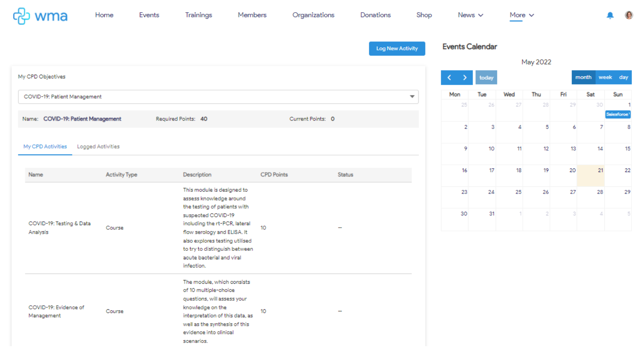The height and width of the screenshot is (347, 644).
Task: Go to next month in calendar
Action: [x=465, y=78]
